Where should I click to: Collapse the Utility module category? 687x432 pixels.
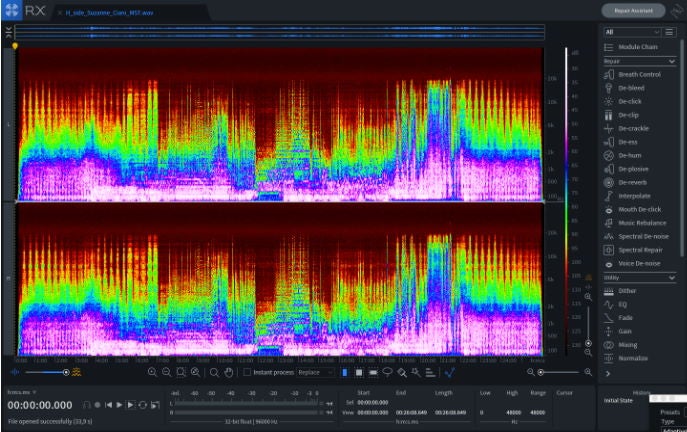[672, 277]
